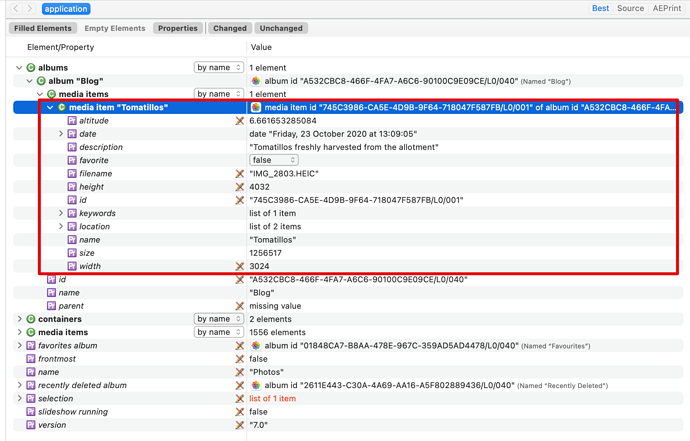Image resolution: width=690 pixels, height=441 pixels.
Task: Select the description value about Tomatillos harvest
Action: (x=344, y=147)
